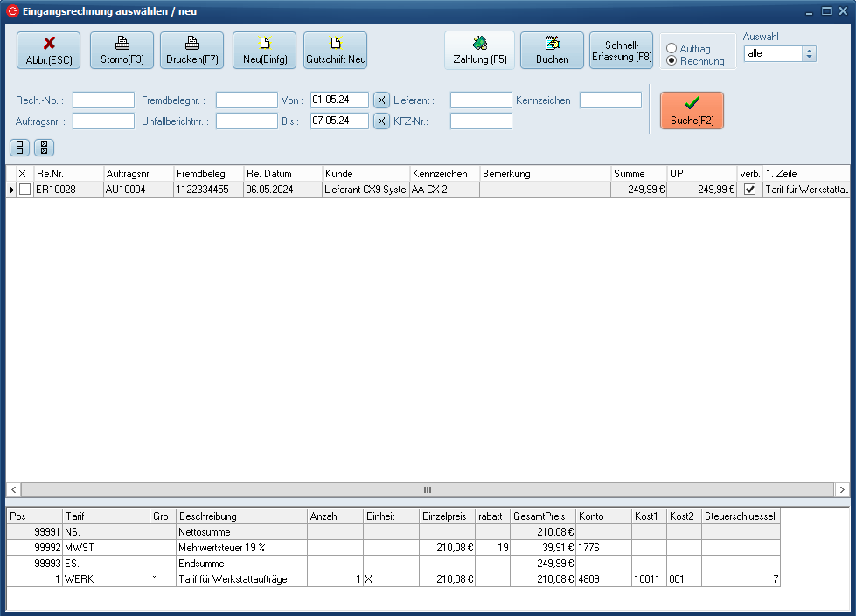
Task: Open Zahlung (F5) payment
Action: click(x=479, y=51)
